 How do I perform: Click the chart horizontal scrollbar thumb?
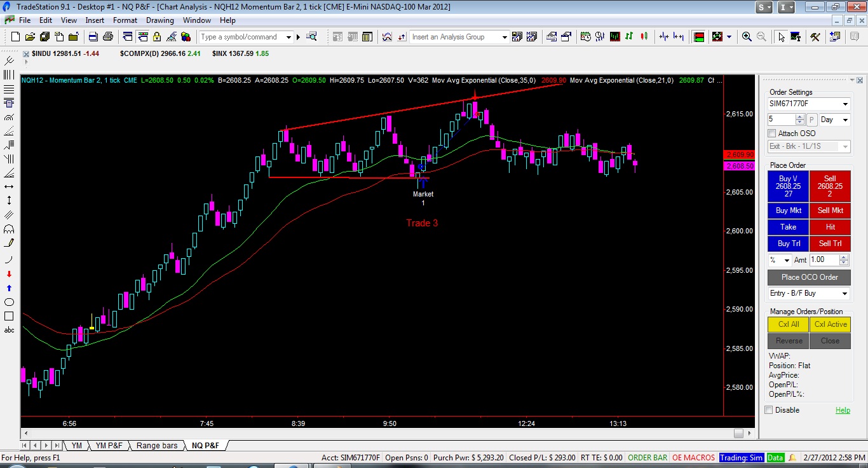(x=738, y=434)
